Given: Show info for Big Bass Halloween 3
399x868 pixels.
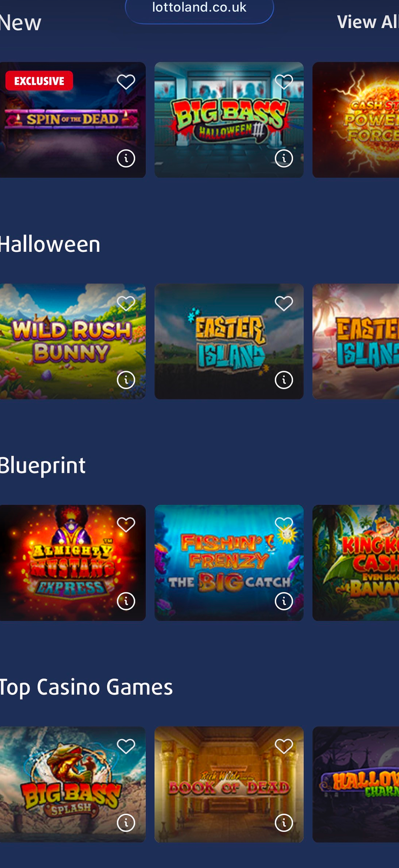Looking at the screenshot, I should click(284, 159).
